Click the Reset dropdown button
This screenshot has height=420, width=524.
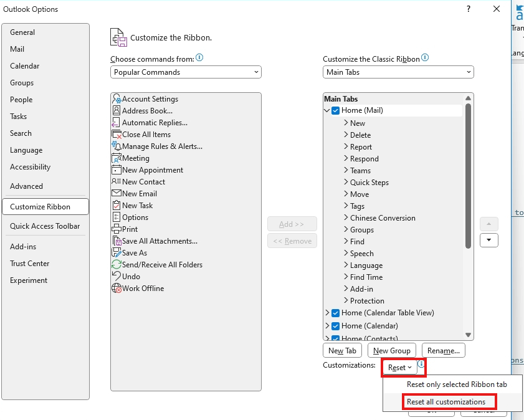click(x=400, y=368)
